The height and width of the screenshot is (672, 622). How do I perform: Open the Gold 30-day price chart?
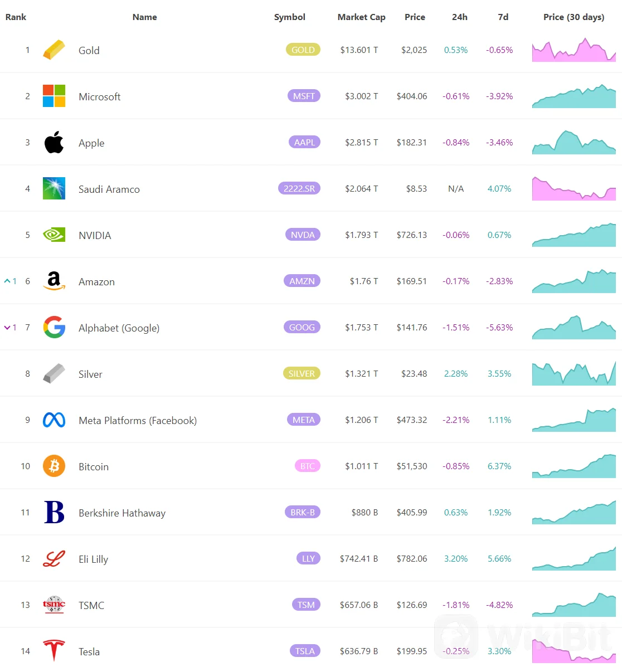pos(574,50)
